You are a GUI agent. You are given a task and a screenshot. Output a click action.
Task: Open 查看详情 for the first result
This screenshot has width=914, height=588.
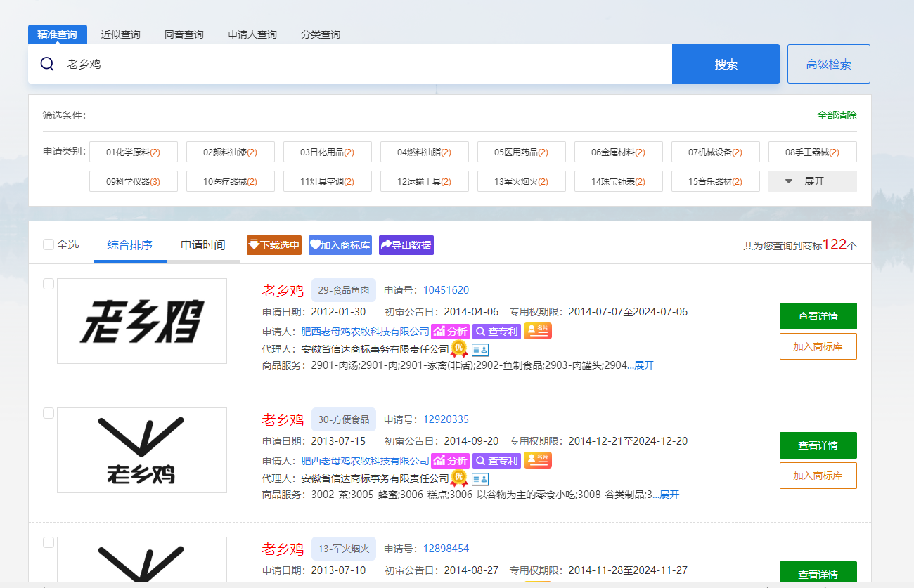point(818,316)
